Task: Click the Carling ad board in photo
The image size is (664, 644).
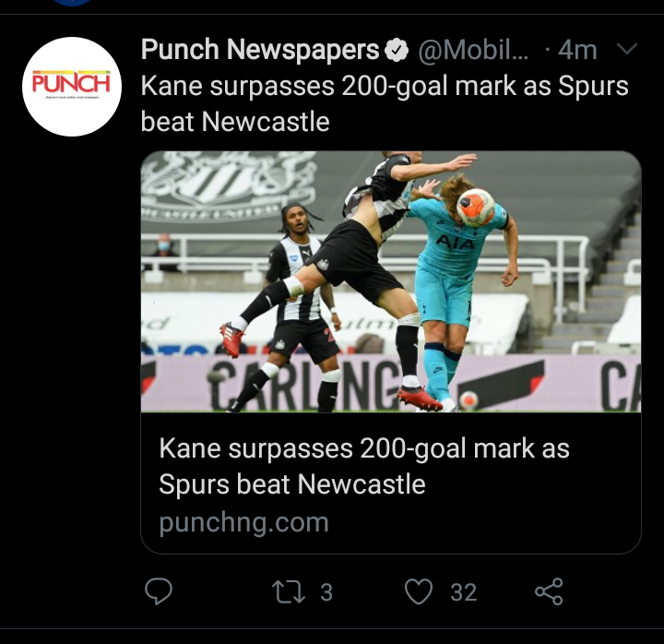Action: [304, 380]
